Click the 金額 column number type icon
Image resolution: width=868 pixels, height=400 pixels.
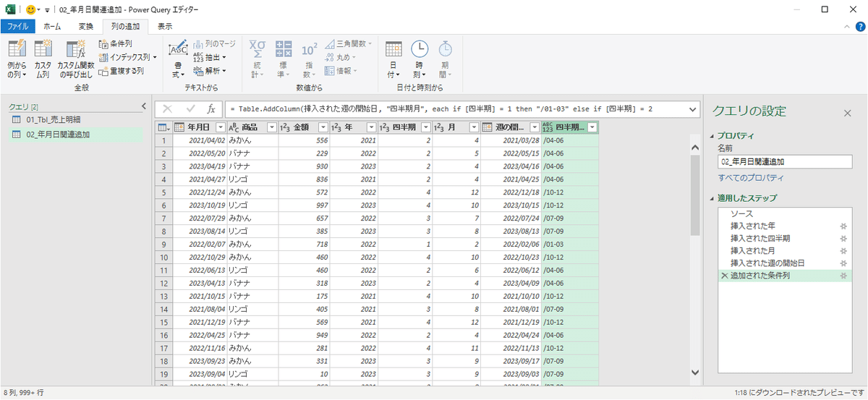point(285,127)
